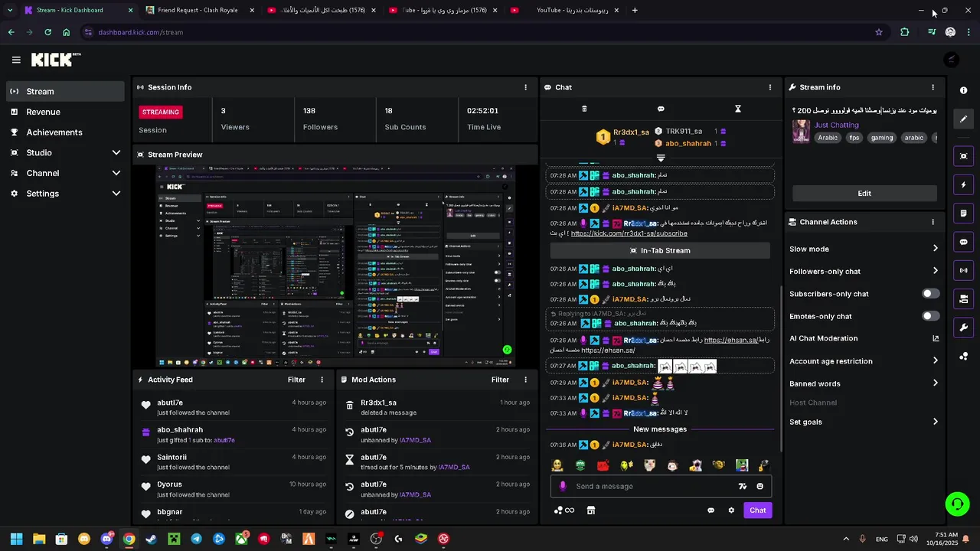Viewport: 980px width, 551px height.
Task: Click channel points infinity icon
Action: [564, 510]
